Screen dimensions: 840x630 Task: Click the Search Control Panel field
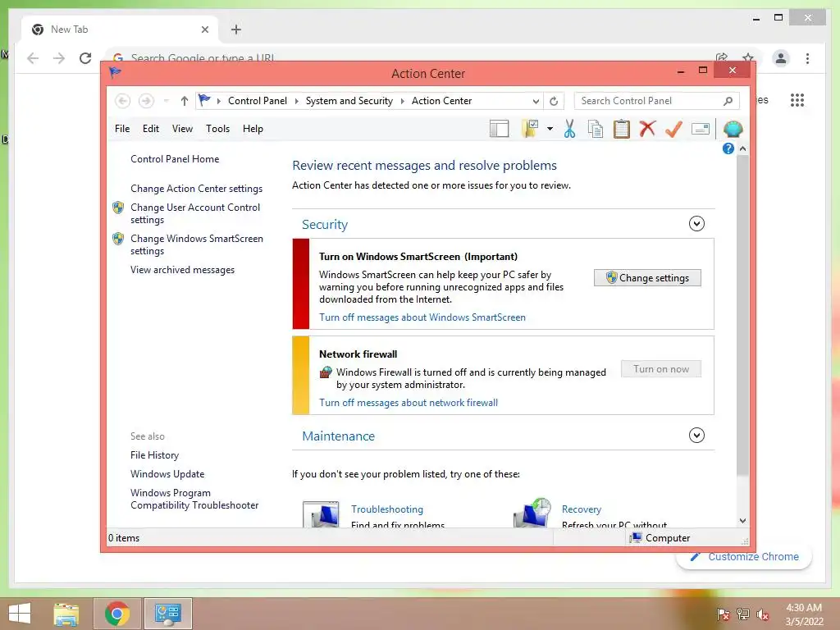point(656,101)
